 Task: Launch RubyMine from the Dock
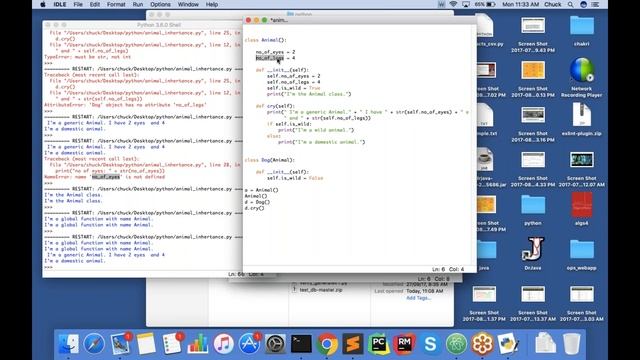pyautogui.click(x=404, y=344)
